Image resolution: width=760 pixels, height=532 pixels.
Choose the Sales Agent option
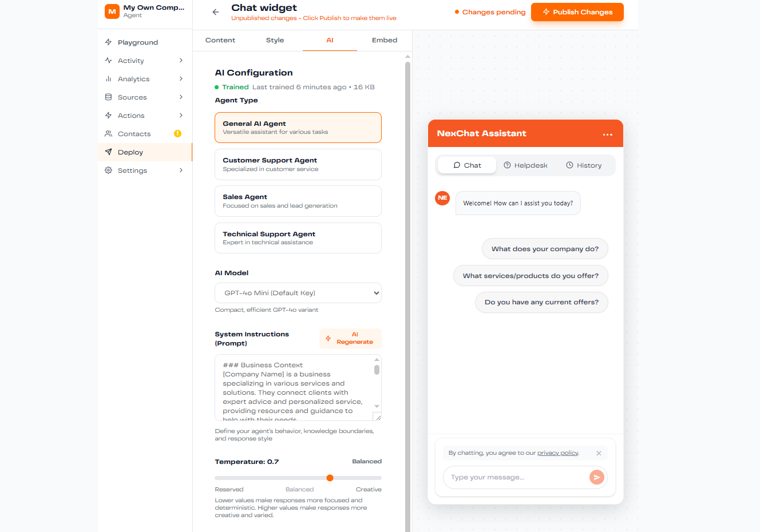tap(298, 201)
